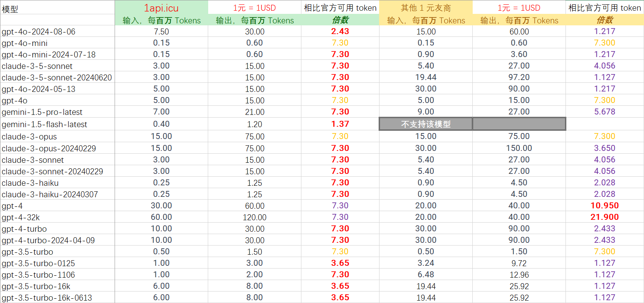
Task: Click the gpt-4-turbo-2024-04-09 model cell
Action: pos(57,240)
